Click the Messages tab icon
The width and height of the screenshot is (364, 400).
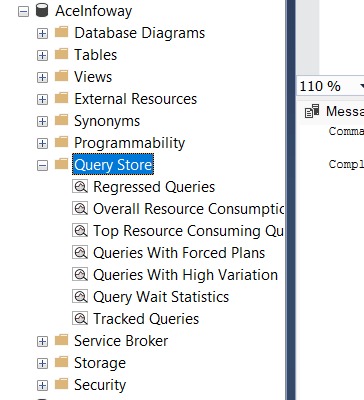pos(312,111)
